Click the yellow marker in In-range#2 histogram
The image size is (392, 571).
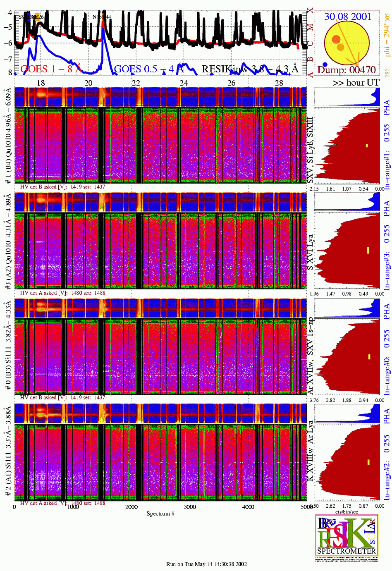click(368, 462)
